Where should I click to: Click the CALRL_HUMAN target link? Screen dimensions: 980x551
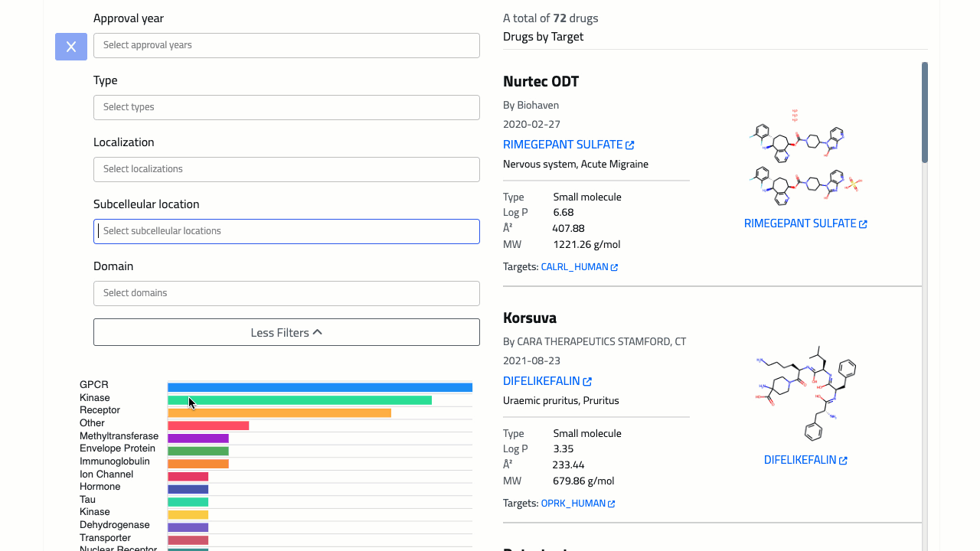(x=574, y=266)
